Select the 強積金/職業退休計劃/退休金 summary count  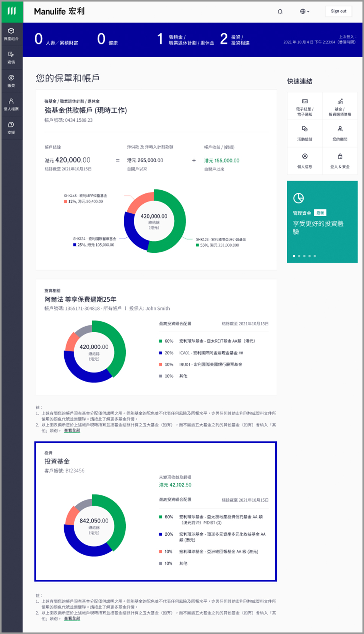click(185, 39)
